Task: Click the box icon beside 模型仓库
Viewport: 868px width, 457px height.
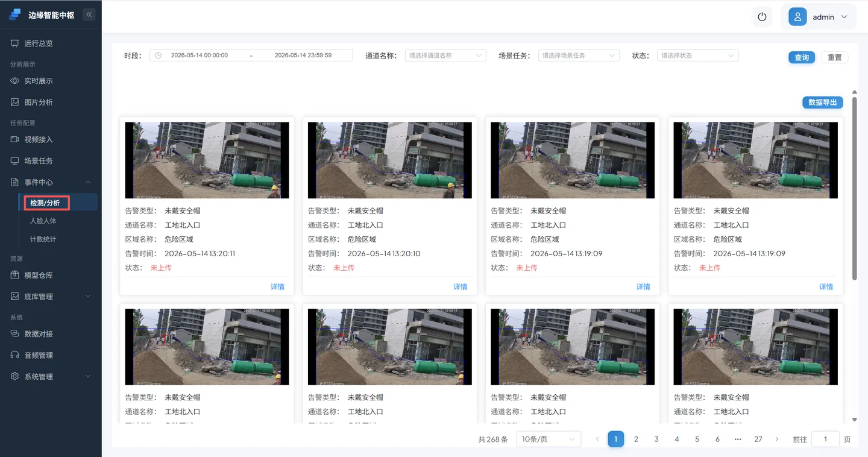Action: (x=15, y=275)
